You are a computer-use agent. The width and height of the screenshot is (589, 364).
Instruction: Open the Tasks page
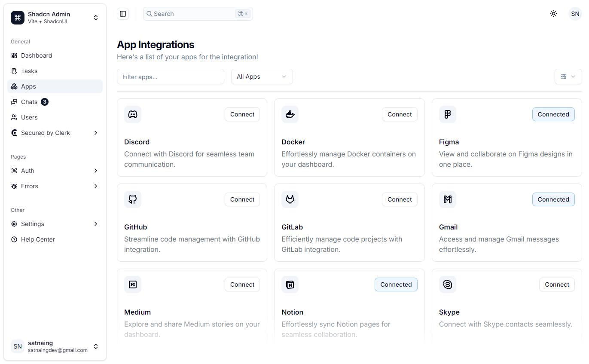[55, 71]
